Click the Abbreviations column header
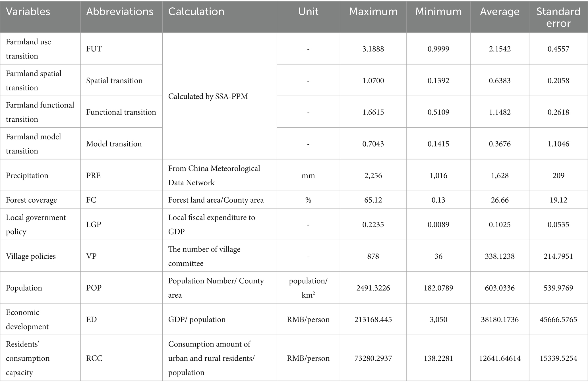The width and height of the screenshot is (588, 386). [x=120, y=12]
